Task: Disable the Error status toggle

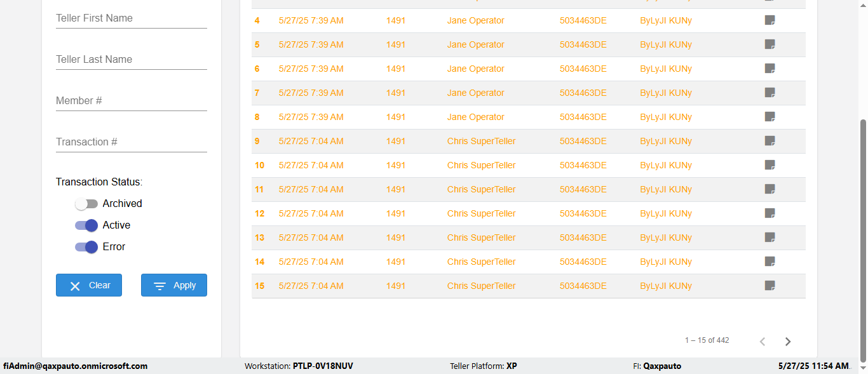Action: 86,247
